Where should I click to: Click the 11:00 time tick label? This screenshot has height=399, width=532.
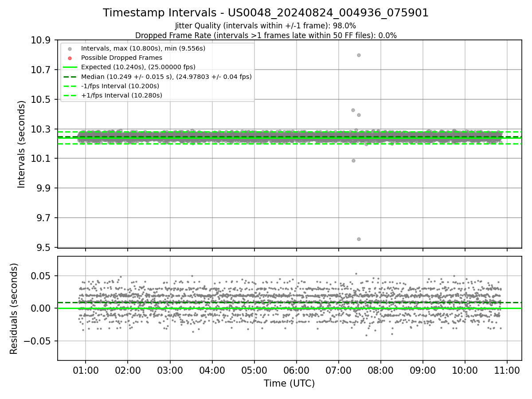(x=507, y=370)
